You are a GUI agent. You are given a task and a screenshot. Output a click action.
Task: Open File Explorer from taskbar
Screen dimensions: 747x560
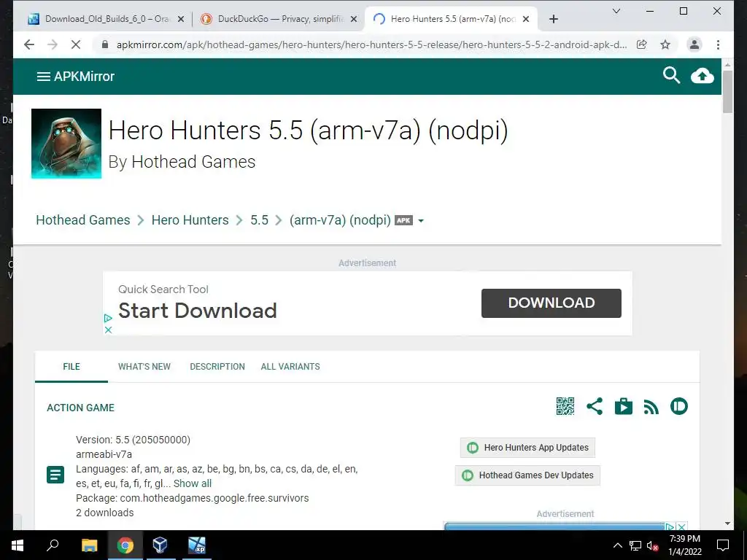pos(89,545)
